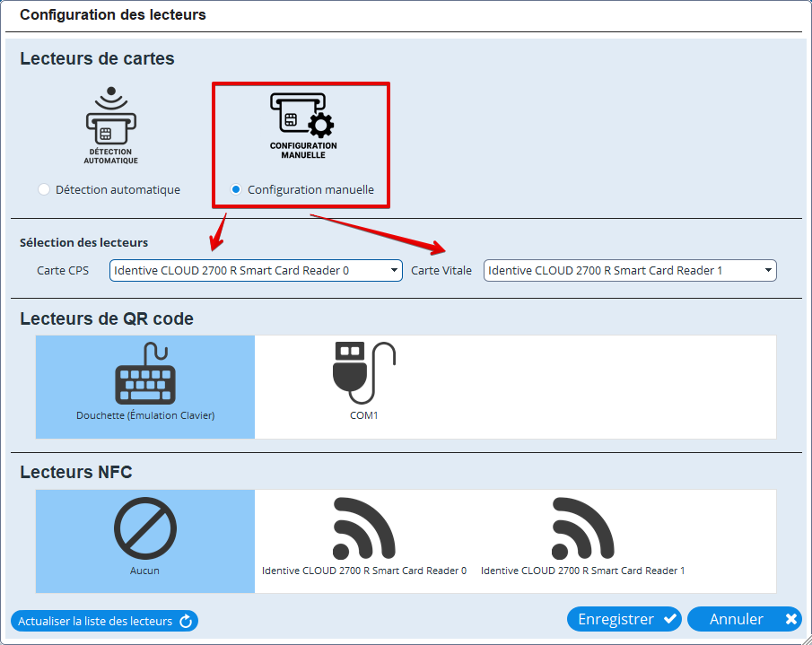
Task: Open the Carte CPS reader dropdown
Action: [256, 270]
